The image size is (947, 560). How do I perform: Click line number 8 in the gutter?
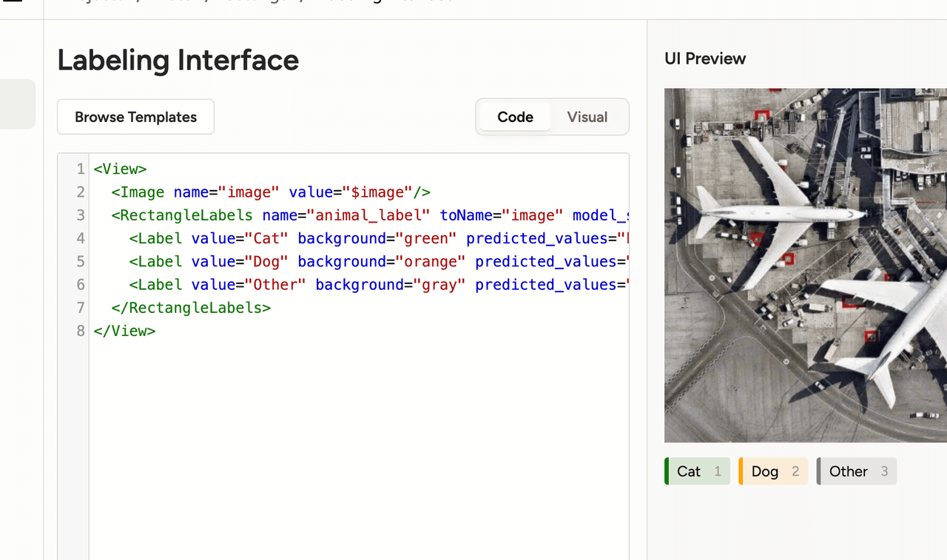pos(81,331)
